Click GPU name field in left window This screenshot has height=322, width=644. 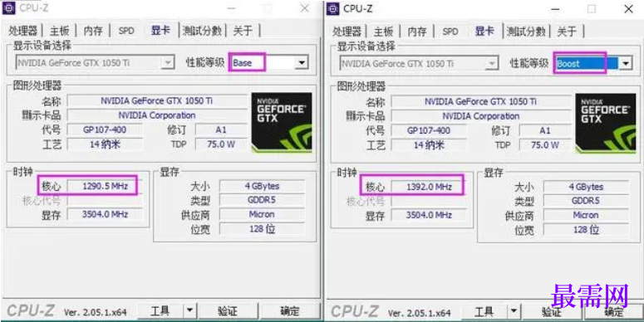coord(157,100)
